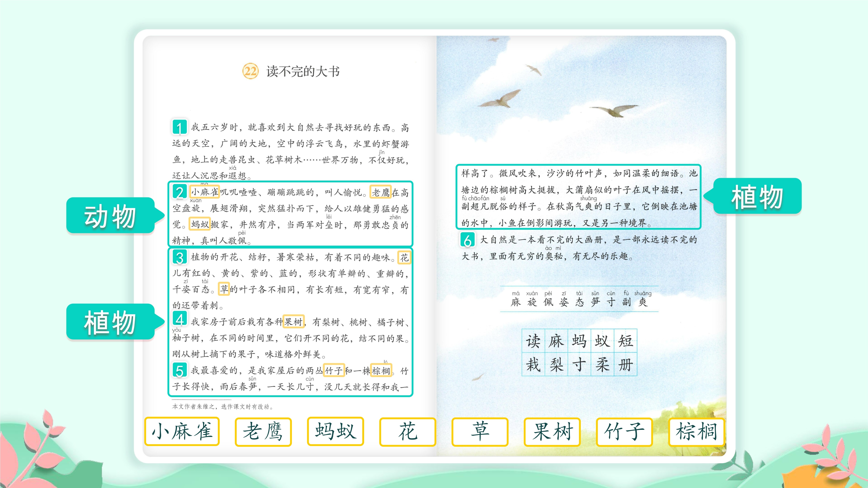
Task: Click the paragraph 2 number marker
Action: (x=180, y=192)
